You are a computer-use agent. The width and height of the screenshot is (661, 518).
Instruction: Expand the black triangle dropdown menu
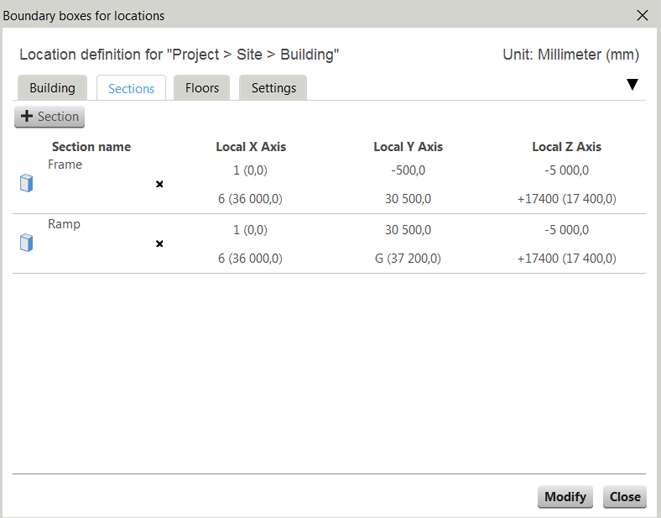632,85
